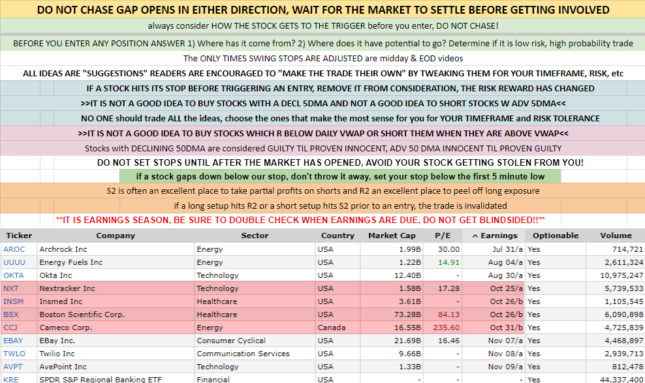Select the Cameco Corp. company cell
This screenshot has height=383, width=645.
(x=116, y=328)
